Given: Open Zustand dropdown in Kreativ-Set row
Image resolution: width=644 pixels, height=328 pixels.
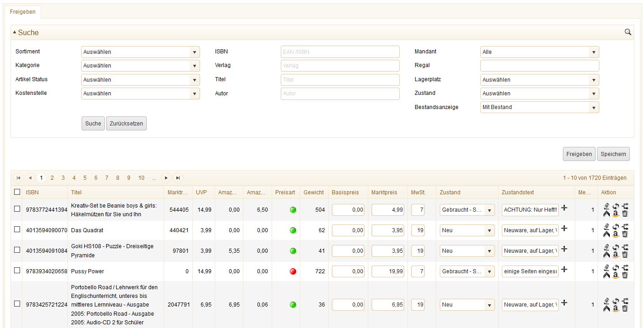Looking at the screenshot, I should [x=467, y=210].
